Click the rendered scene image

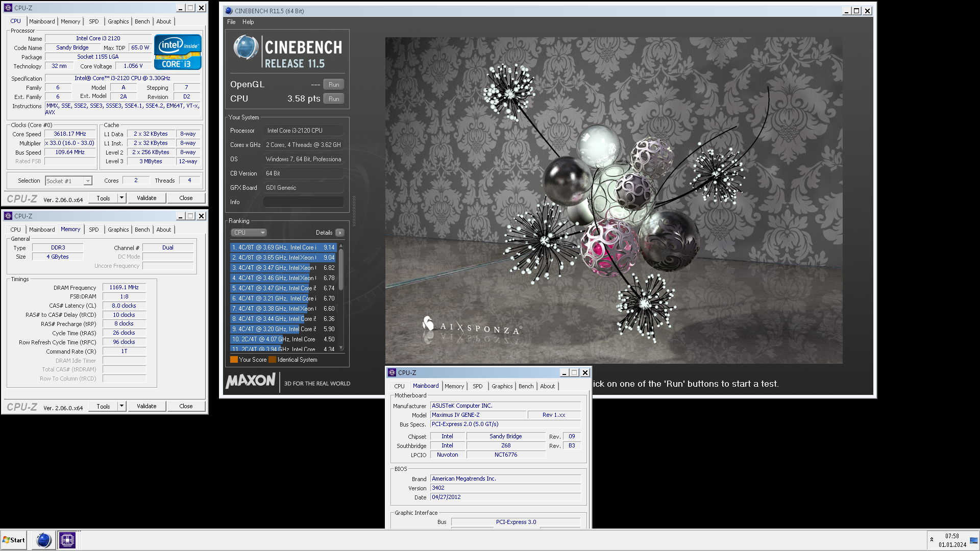click(614, 200)
